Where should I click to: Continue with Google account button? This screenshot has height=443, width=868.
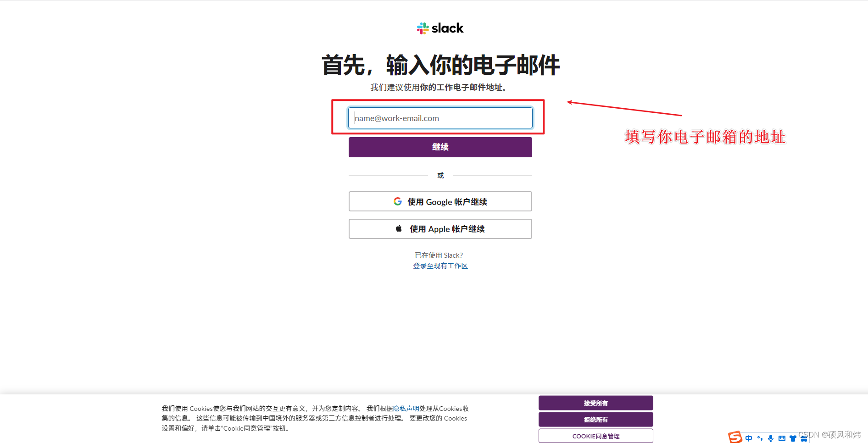(x=440, y=201)
